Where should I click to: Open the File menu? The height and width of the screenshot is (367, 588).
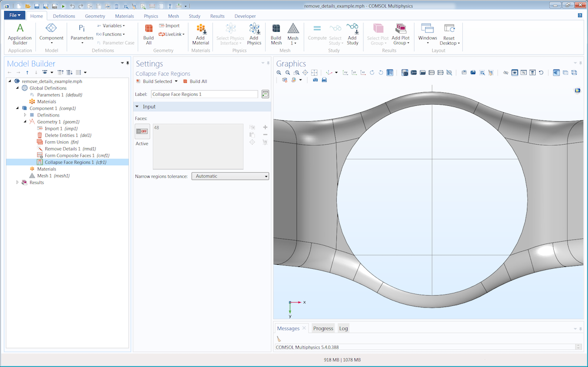[15, 15]
